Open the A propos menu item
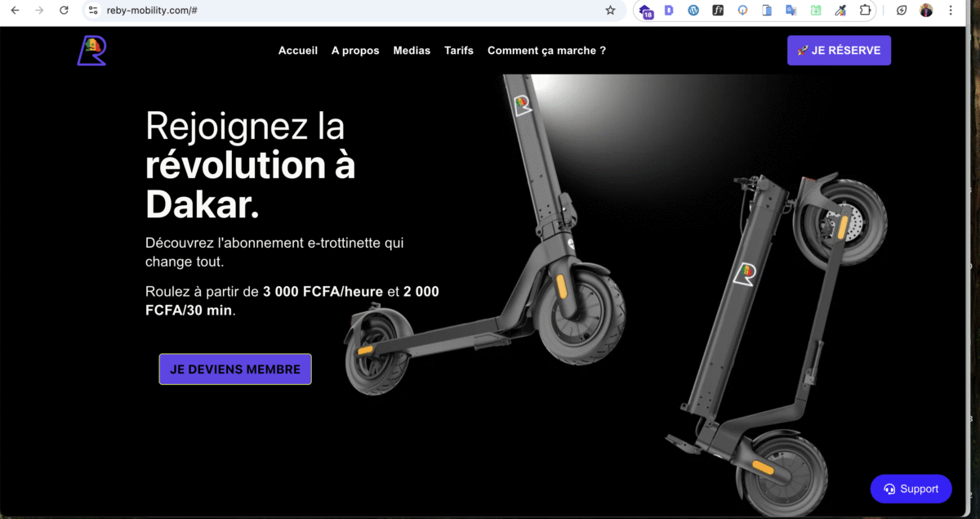980x519 pixels. [x=355, y=51]
